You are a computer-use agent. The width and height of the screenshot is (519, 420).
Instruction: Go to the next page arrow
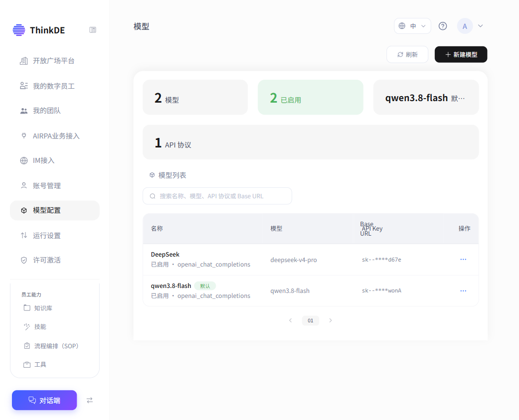click(x=330, y=320)
